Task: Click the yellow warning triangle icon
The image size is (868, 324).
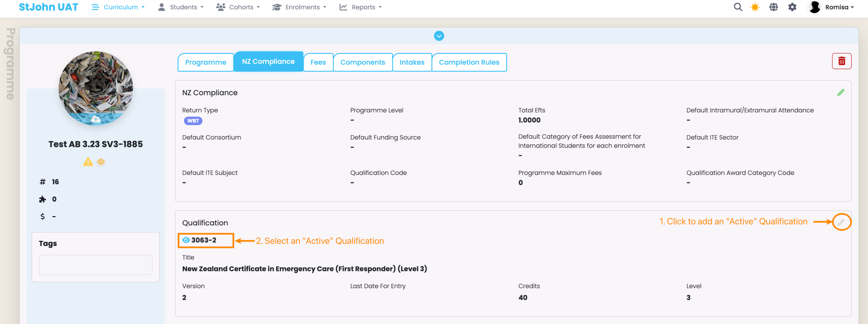Action: 88,162
